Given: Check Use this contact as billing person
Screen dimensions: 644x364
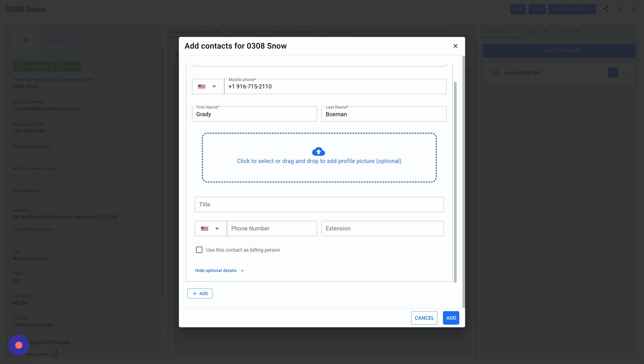Looking at the screenshot, I should pos(199,250).
